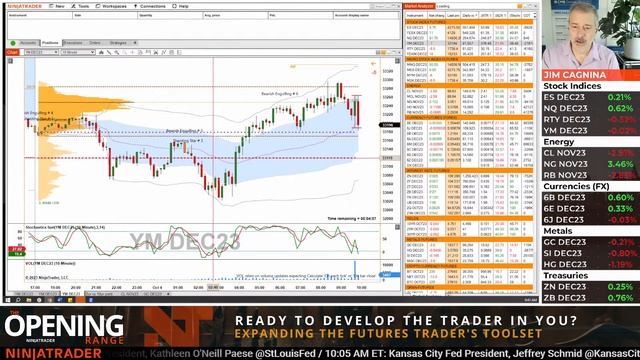The width and height of the screenshot is (640, 360).
Task: Switch to the Orders tab
Action: [x=95, y=43]
